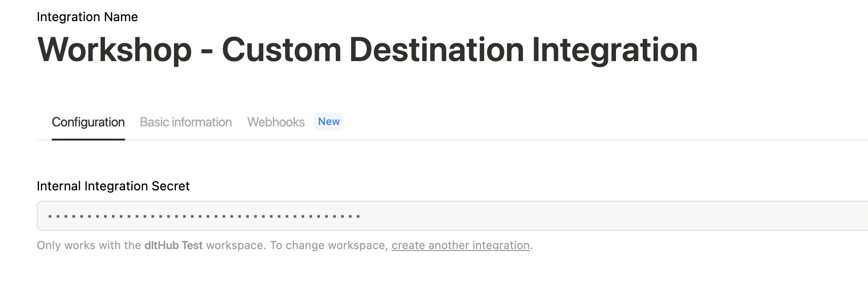Open Webhooks settings via its tab
868x298 pixels.
[x=276, y=122]
